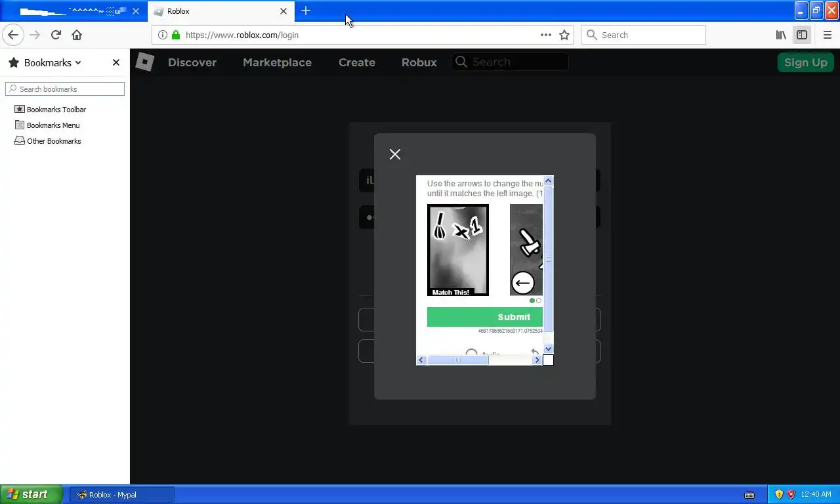Go back to the previous page

click(13, 35)
